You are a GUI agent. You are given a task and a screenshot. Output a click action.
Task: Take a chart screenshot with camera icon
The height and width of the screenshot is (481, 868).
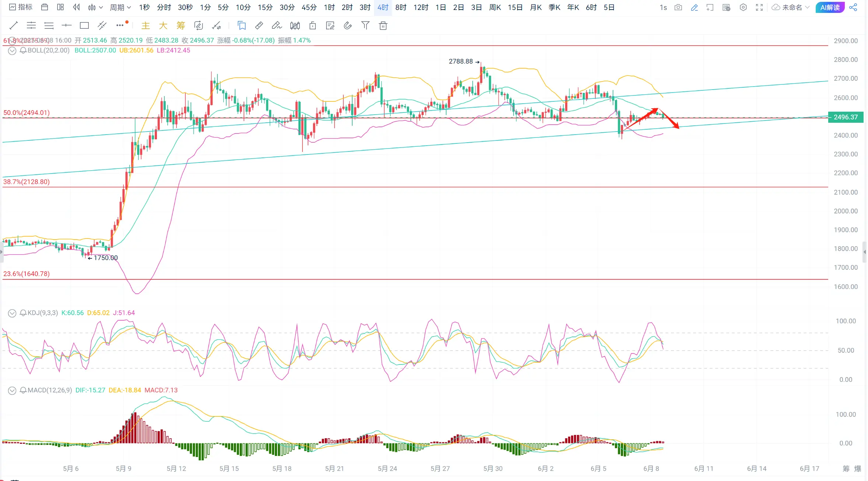(x=678, y=7)
